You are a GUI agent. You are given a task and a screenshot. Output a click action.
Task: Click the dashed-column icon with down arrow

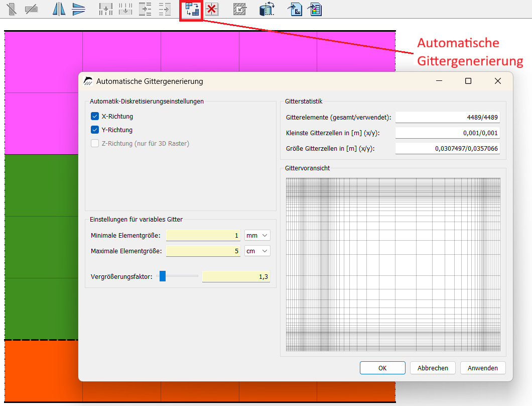(125, 9)
